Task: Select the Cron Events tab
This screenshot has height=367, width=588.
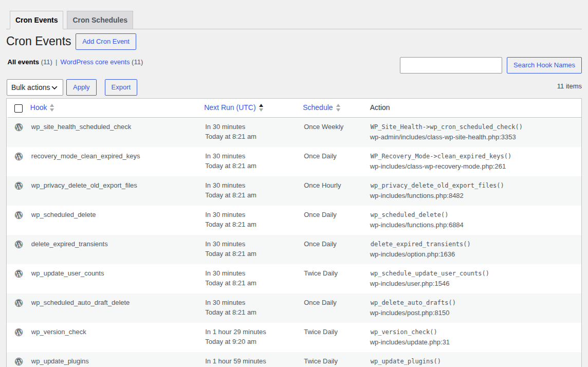Action: click(36, 20)
